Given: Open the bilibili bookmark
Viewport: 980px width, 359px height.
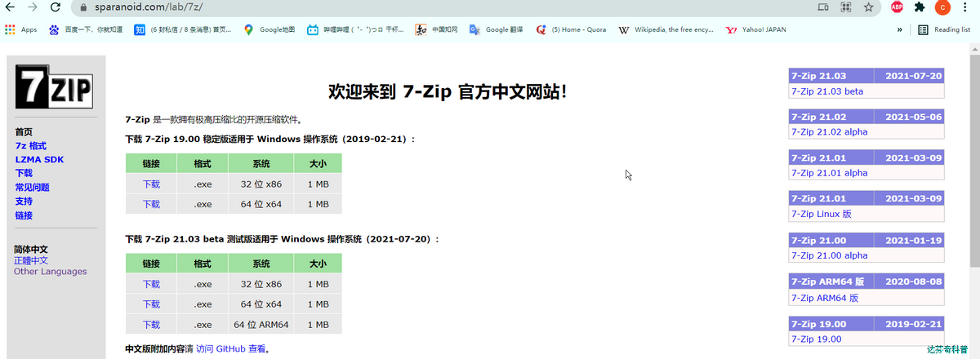Looking at the screenshot, I should (355, 29).
